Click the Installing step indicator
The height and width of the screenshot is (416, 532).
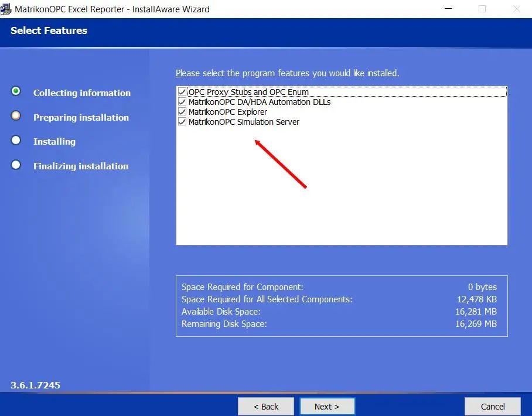tap(16, 140)
